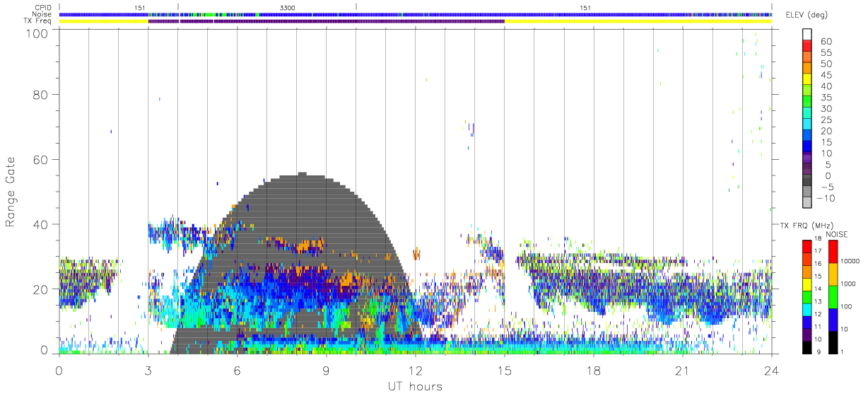Click y-axis tick label 40
The image size is (868, 401).
pos(40,224)
